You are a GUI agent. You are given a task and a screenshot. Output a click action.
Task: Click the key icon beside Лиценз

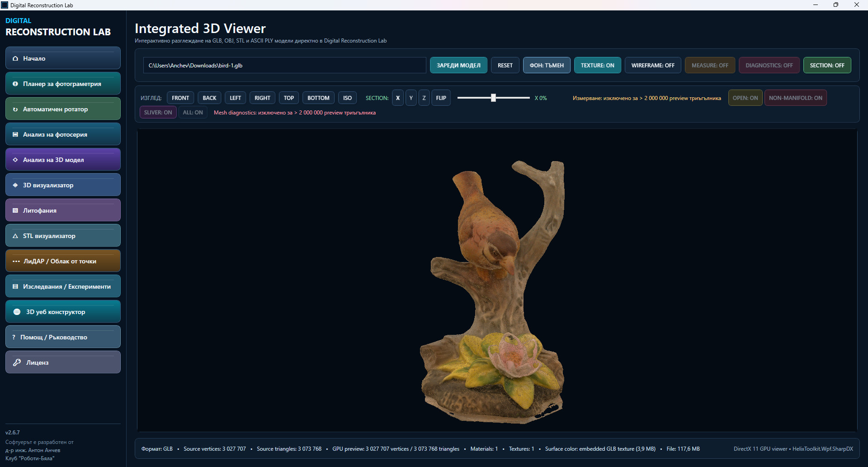pyautogui.click(x=17, y=362)
